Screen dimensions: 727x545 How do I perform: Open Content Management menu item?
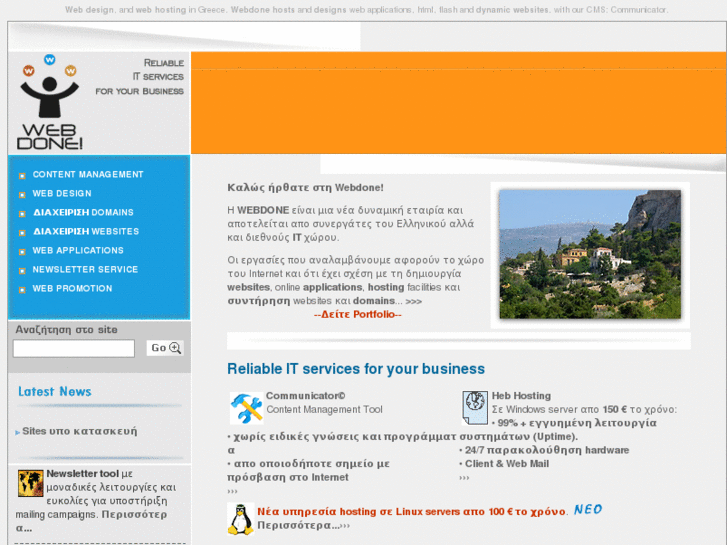click(88, 174)
